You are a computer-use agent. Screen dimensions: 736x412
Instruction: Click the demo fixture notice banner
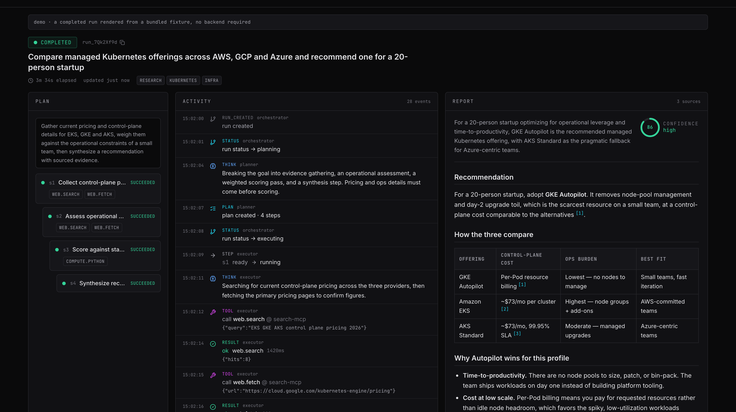(x=368, y=22)
